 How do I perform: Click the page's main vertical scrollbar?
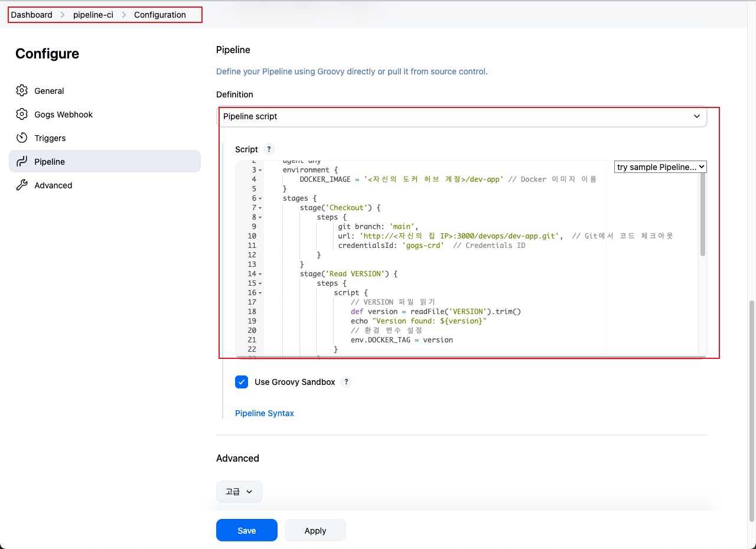[x=751, y=410]
